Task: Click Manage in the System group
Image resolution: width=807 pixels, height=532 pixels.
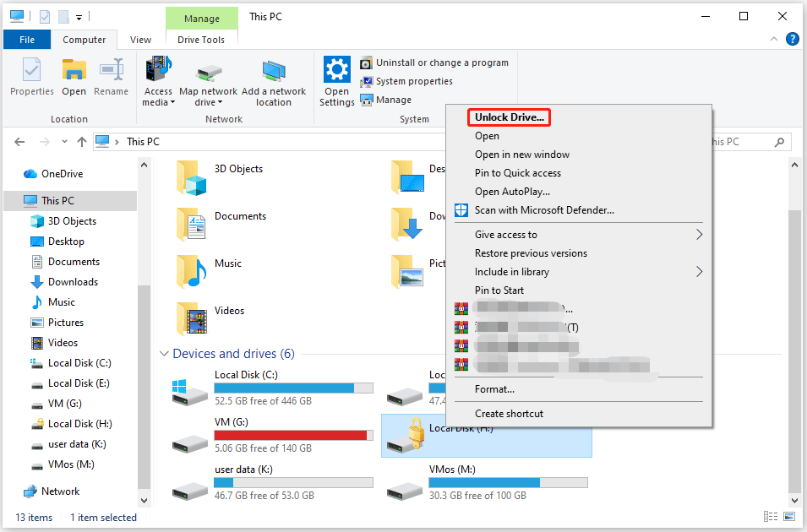Action: pos(386,100)
